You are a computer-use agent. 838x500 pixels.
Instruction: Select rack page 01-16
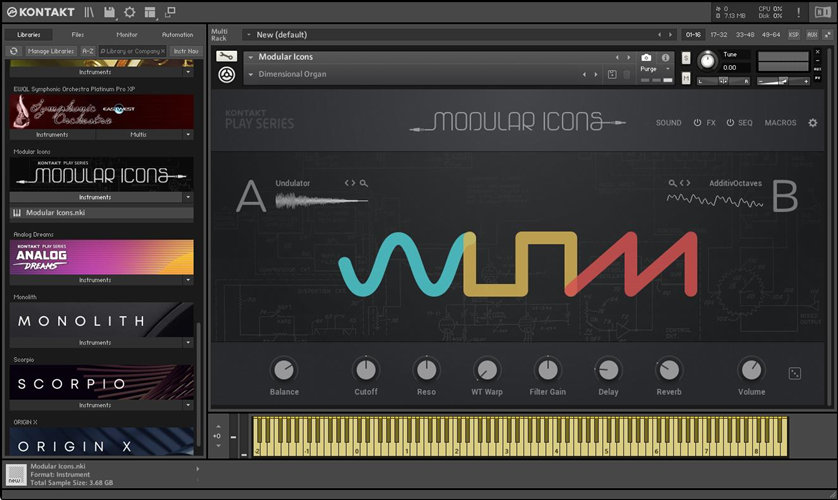693,35
